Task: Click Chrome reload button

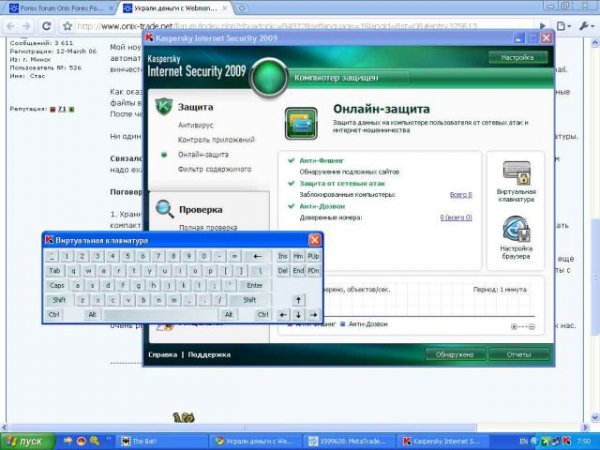Action: (47, 26)
